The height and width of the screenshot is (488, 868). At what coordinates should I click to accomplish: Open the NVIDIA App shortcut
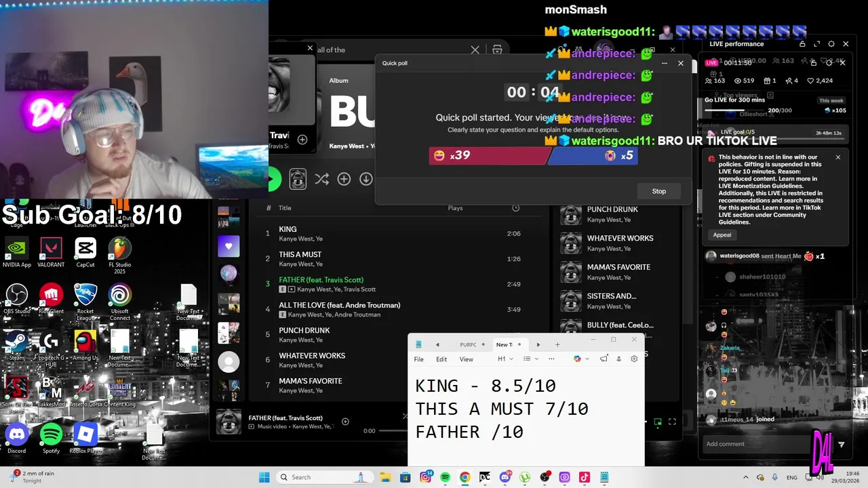coord(16,252)
